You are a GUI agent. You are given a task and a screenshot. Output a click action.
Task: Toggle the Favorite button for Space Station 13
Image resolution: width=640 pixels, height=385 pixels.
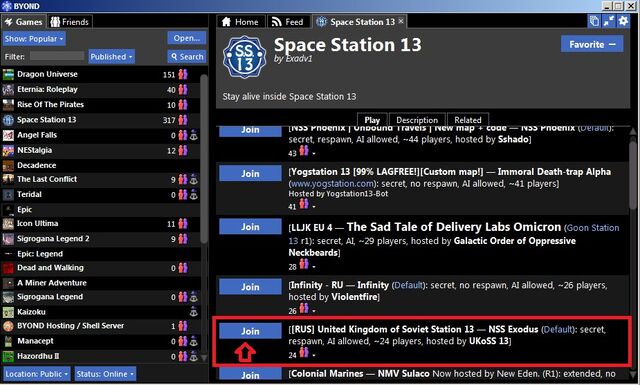tap(592, 44)
